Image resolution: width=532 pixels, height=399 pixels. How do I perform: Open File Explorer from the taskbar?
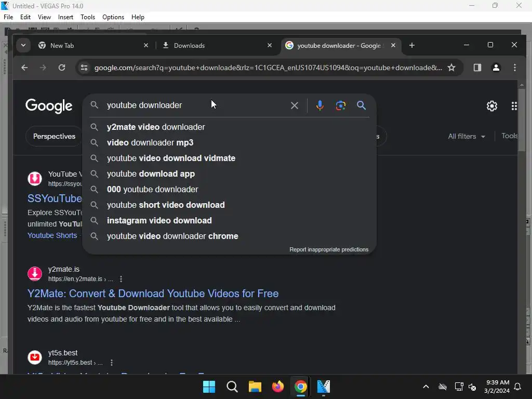pos(255,387)
